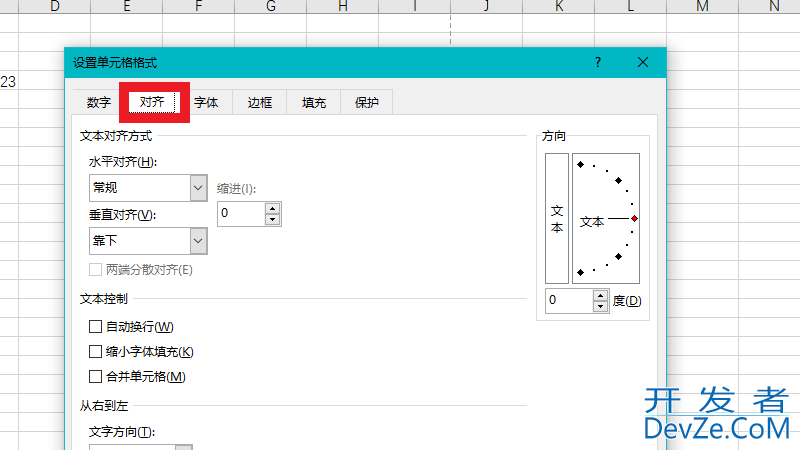800x450 pixels.
Task: Decrease degrees with the down spinner arrow
Action: 601,307
